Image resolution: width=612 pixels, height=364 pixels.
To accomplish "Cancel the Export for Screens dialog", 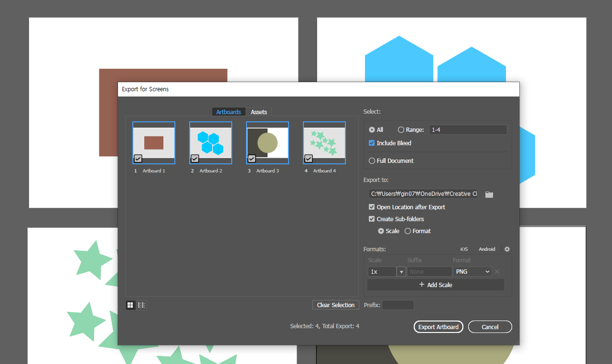I will (490, 327).
